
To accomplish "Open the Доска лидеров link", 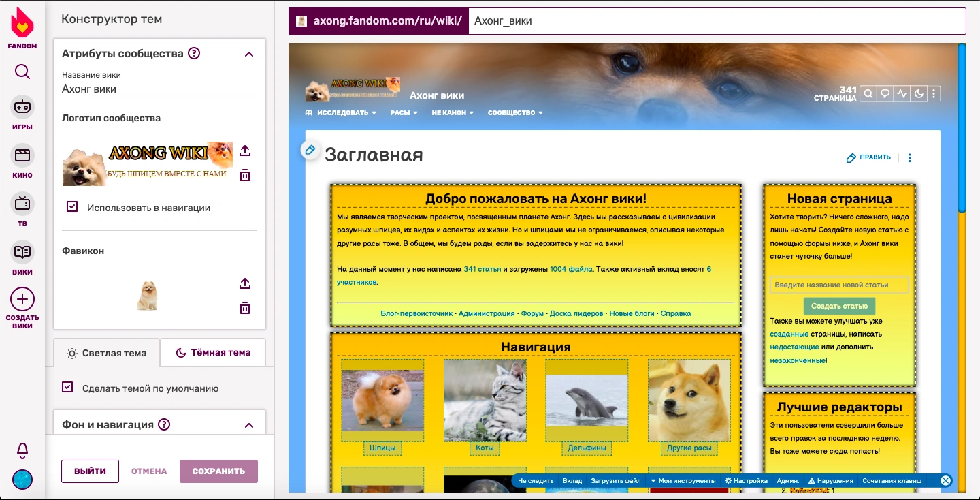I will (x=576, y=313).
